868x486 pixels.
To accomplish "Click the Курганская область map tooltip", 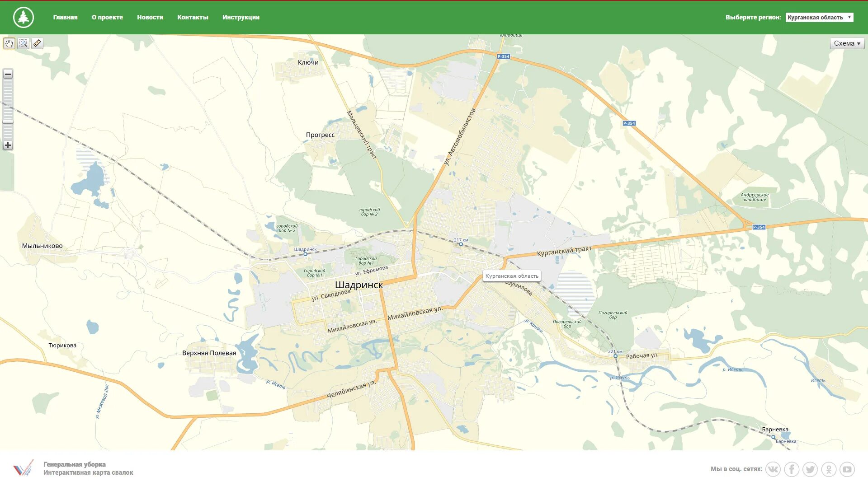I will click(x=512, y=276).
